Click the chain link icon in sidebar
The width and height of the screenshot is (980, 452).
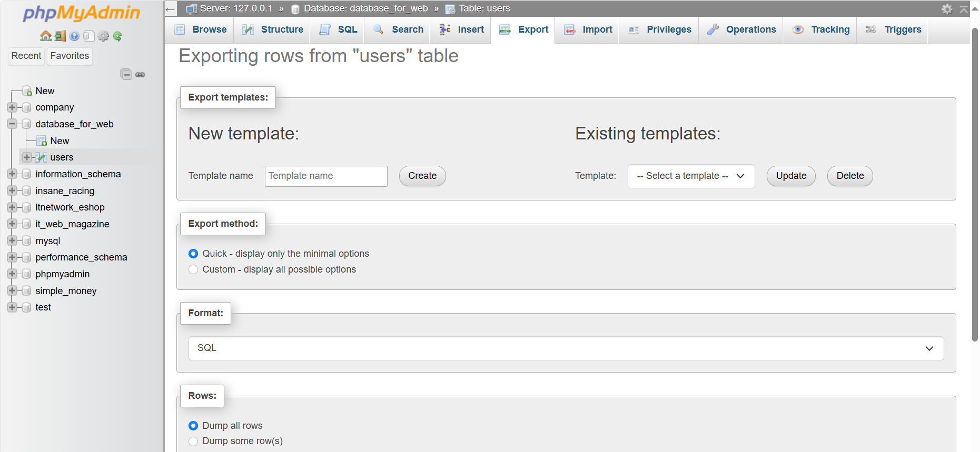[x=140, y=74]
